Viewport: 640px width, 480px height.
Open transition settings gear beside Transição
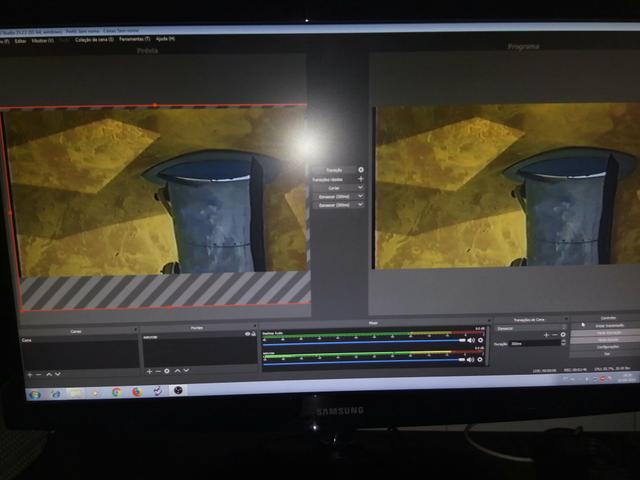[x=361, y=170]
